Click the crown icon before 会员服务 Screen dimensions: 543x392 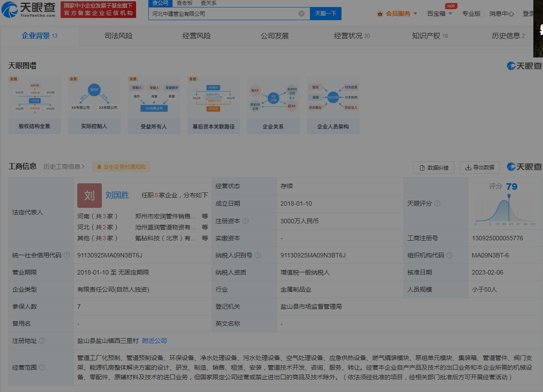click(380, 14)
